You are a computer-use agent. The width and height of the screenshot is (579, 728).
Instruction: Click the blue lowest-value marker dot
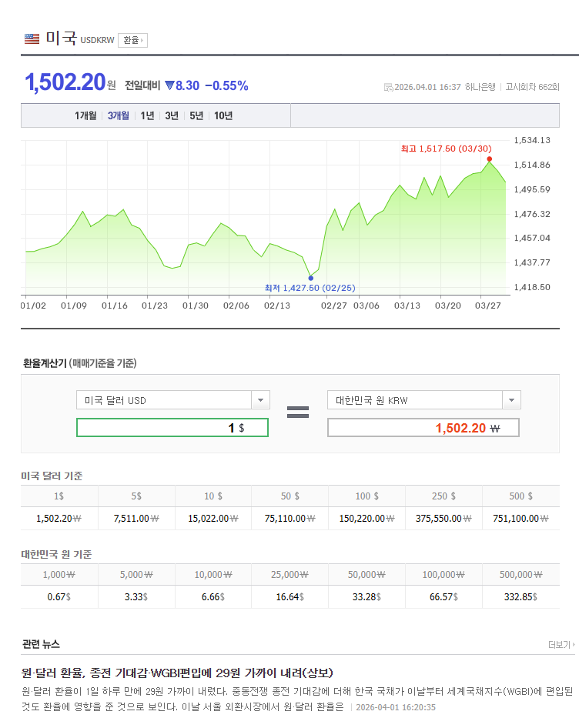pos(310,278)
